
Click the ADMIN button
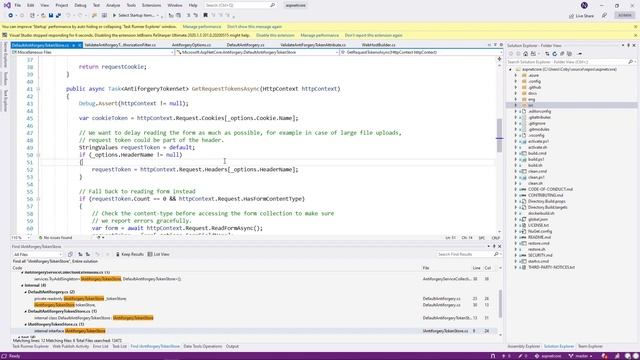point(624,16)
